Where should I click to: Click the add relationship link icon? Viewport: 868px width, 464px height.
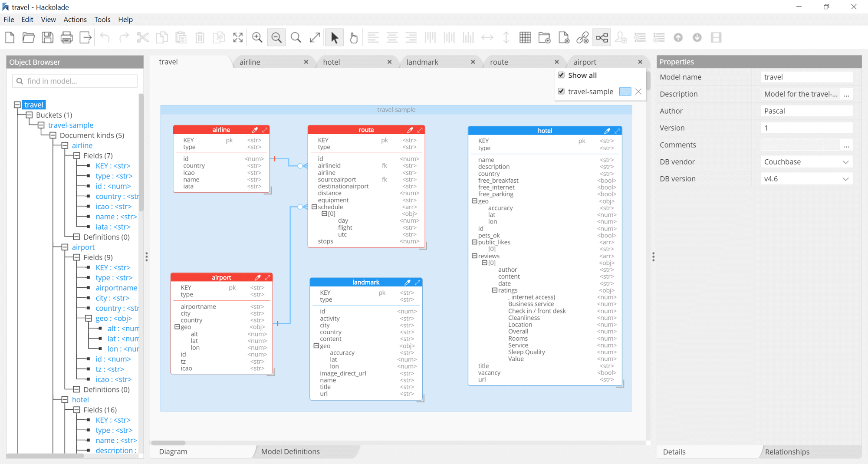(x=582, y=38)
